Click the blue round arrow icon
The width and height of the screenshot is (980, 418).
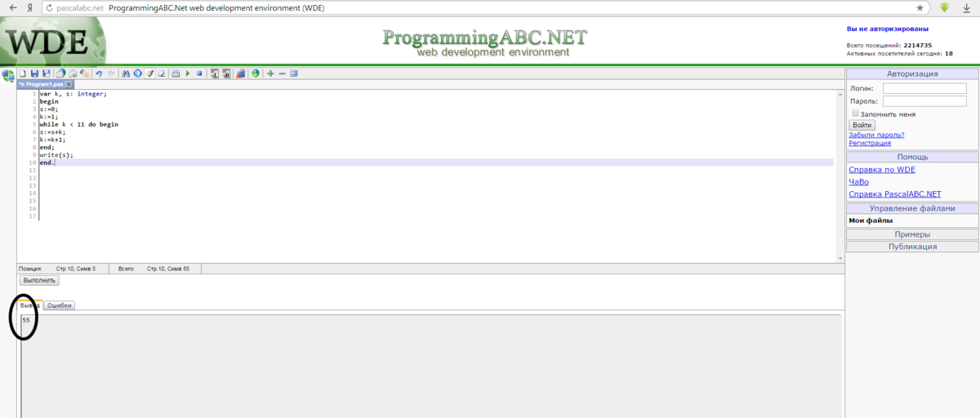(138, 73)
